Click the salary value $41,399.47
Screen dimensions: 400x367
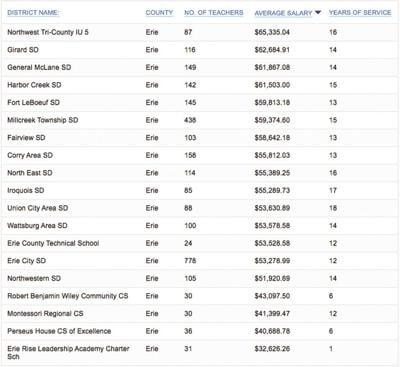coord(272,314)
